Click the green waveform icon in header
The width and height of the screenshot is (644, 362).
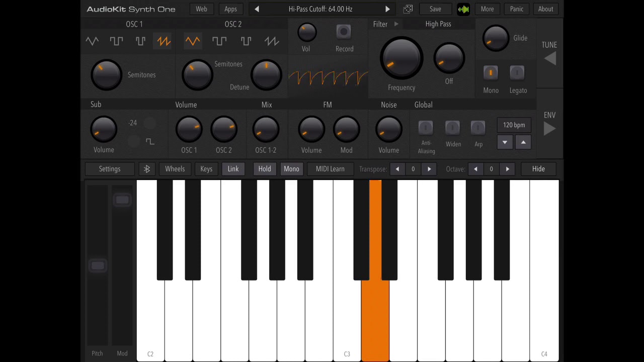point(463,9)
